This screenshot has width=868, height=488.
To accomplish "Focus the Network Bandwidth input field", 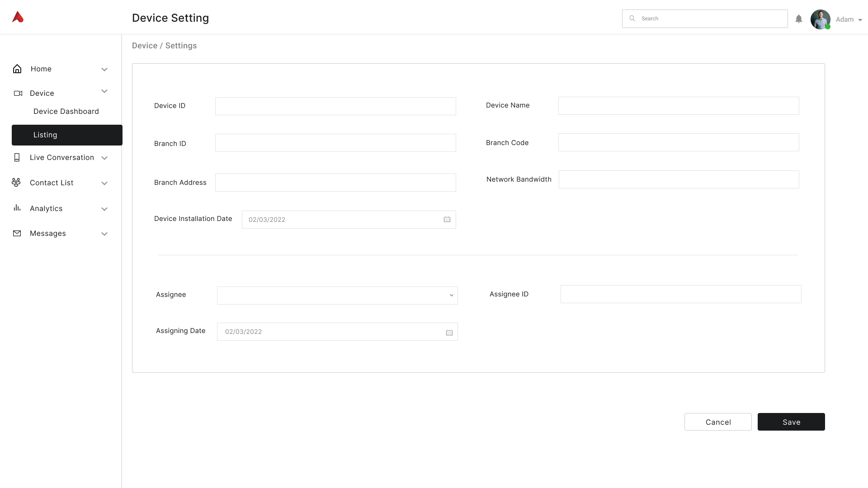I will (679, 179).
